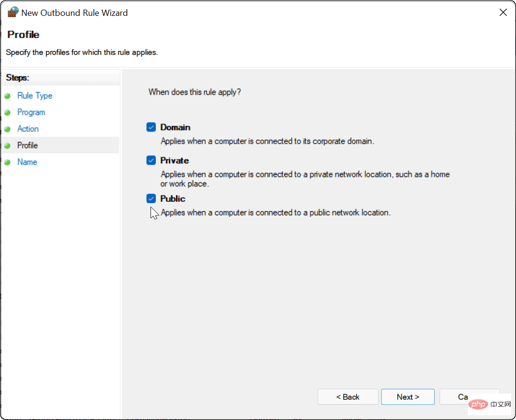Go to the Name step
Viewport: 516px width, 420px height.
click(x=27, y=162)
